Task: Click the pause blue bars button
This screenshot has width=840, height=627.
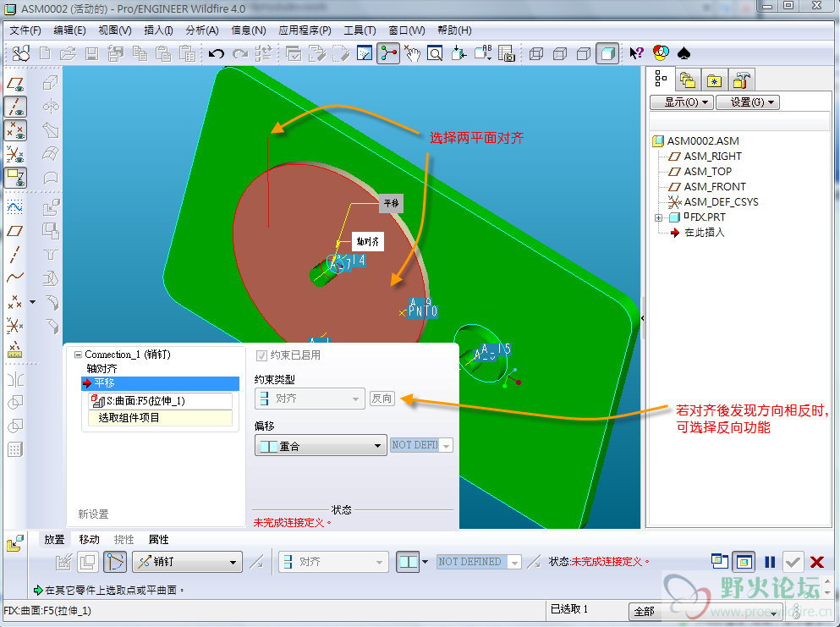Action: point(770,562)
